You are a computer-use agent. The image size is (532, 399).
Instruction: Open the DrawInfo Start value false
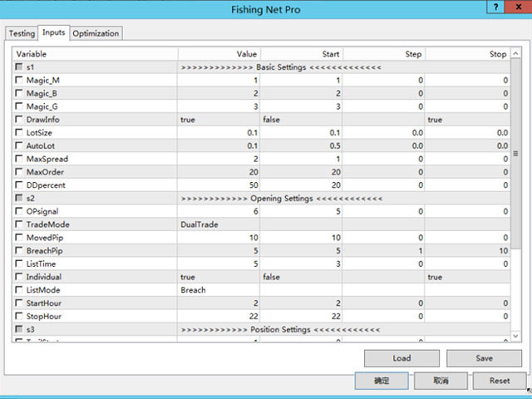click(x=271, y=120)
